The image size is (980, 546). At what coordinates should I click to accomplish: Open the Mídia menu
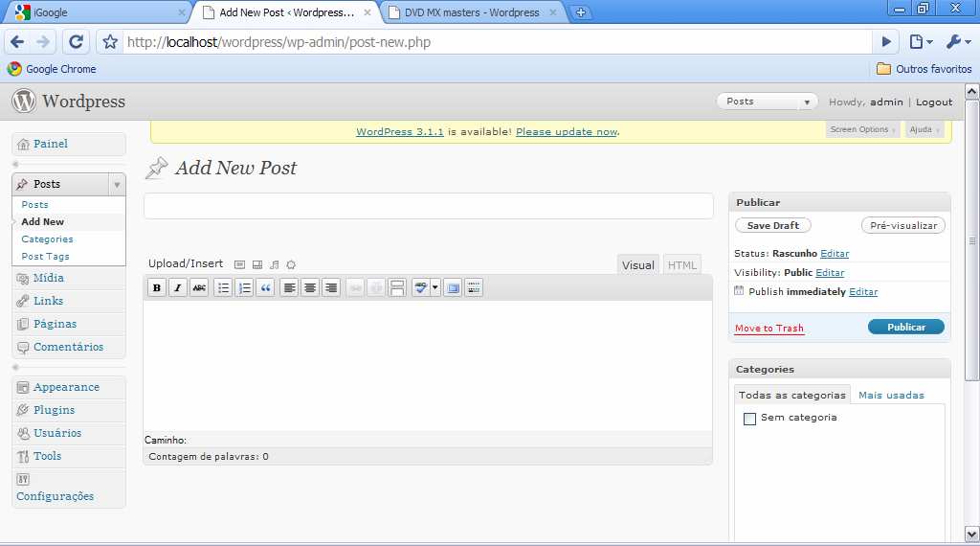pyautogui.click(x=48, y=278)
